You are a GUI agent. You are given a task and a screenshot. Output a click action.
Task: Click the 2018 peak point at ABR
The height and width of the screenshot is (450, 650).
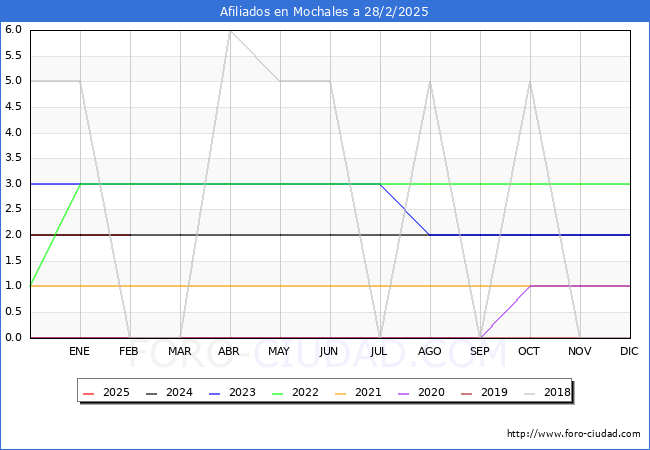pos(230,31)
